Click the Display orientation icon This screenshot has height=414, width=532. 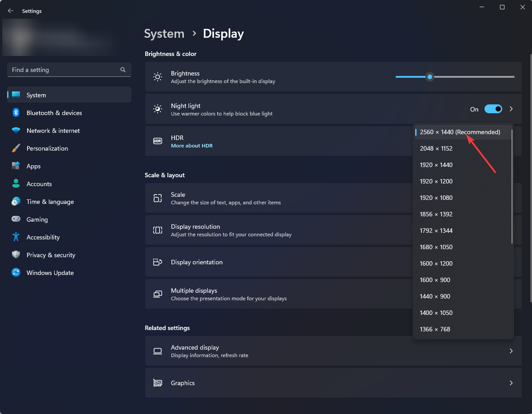click(x=158, y=262)
